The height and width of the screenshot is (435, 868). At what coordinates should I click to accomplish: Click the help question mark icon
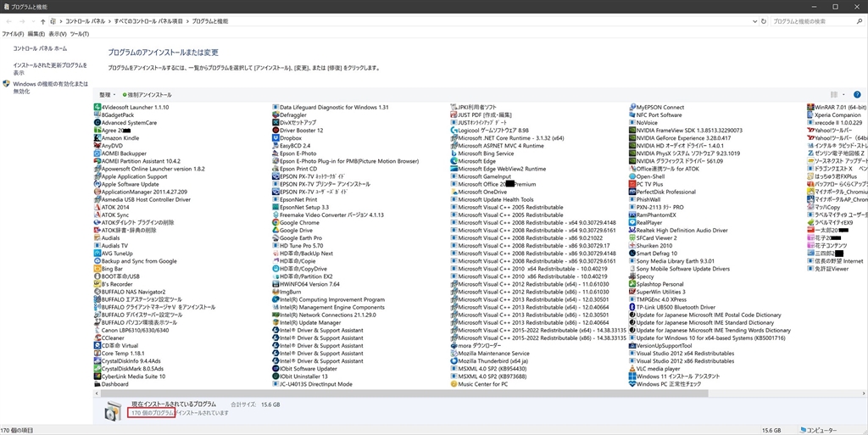(x=857, y=95)
